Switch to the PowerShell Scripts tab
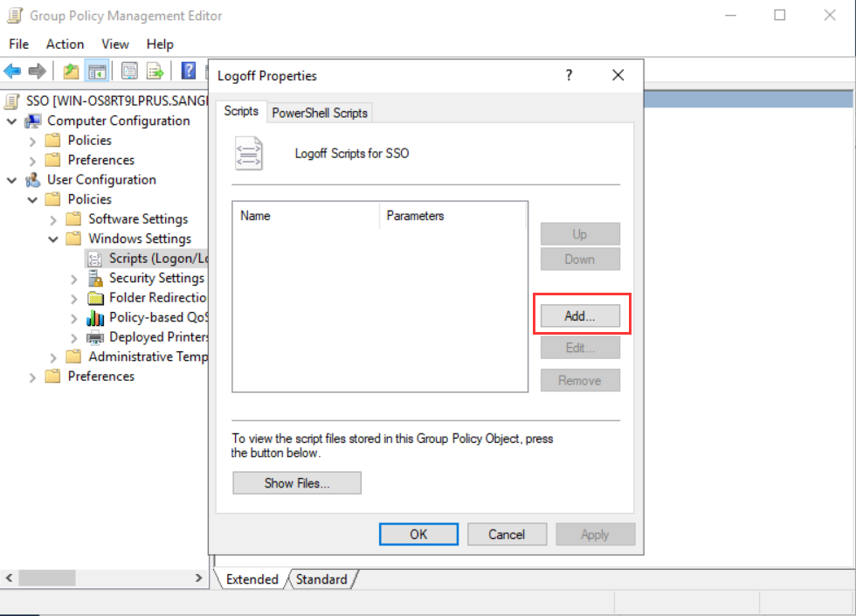This screenshot has height=616, width=856. (320, 113)
